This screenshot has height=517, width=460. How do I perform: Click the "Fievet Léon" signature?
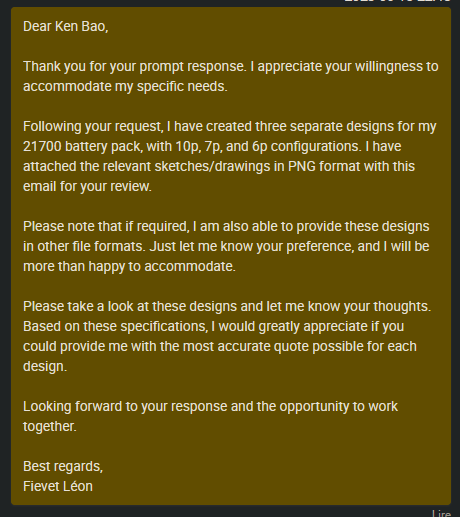58,487
